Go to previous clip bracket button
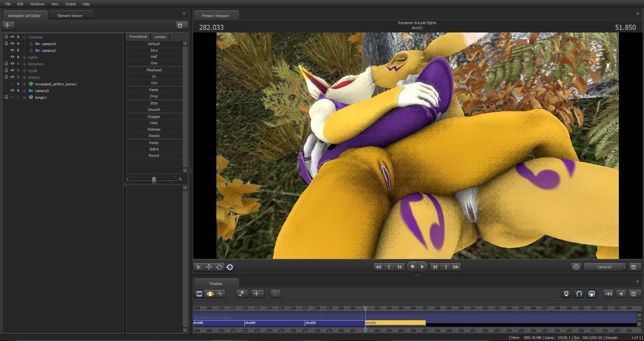644x341 pixels. pos(389,267)
